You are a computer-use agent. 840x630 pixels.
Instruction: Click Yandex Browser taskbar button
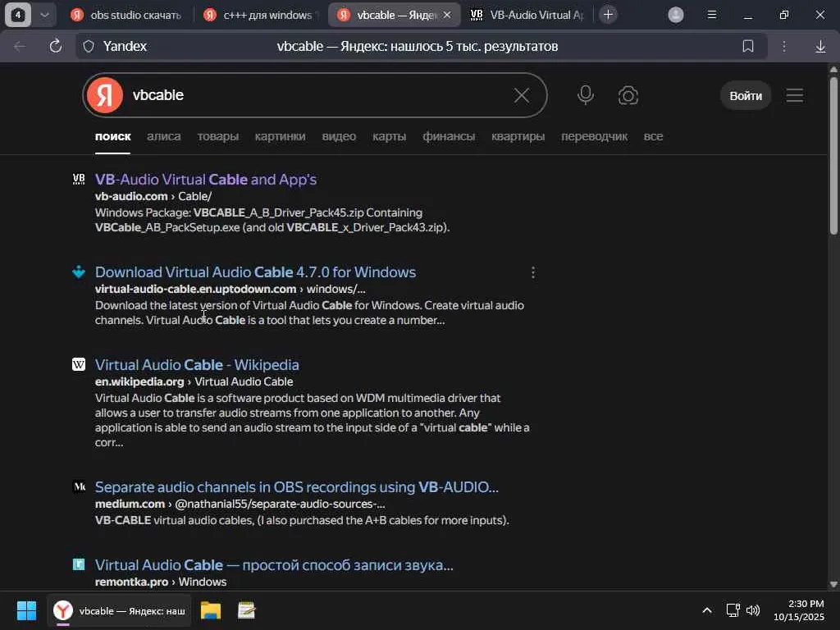click(119, 610)
